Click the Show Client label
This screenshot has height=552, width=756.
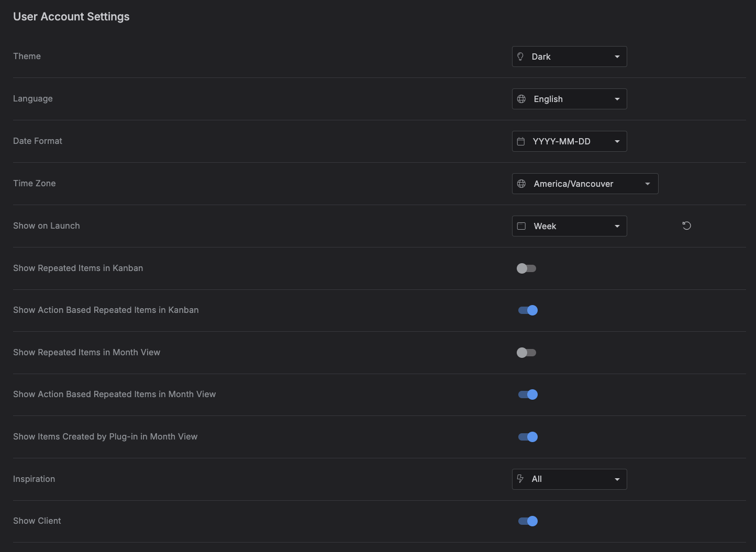click(x=37, y=521)
